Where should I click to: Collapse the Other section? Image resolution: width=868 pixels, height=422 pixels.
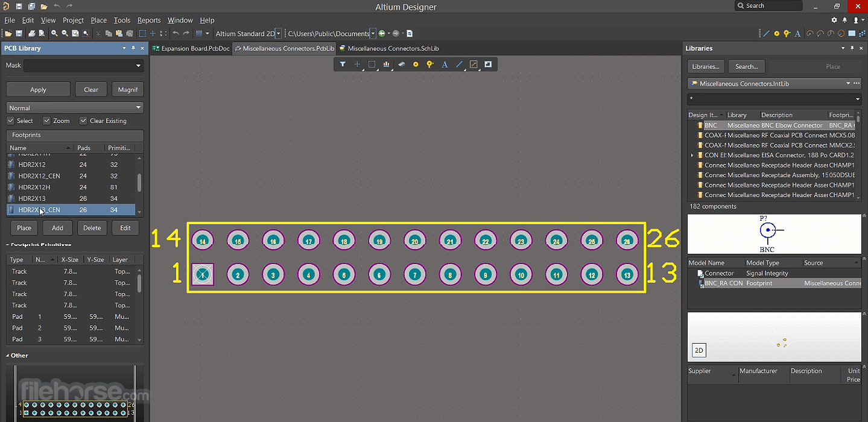8,356
